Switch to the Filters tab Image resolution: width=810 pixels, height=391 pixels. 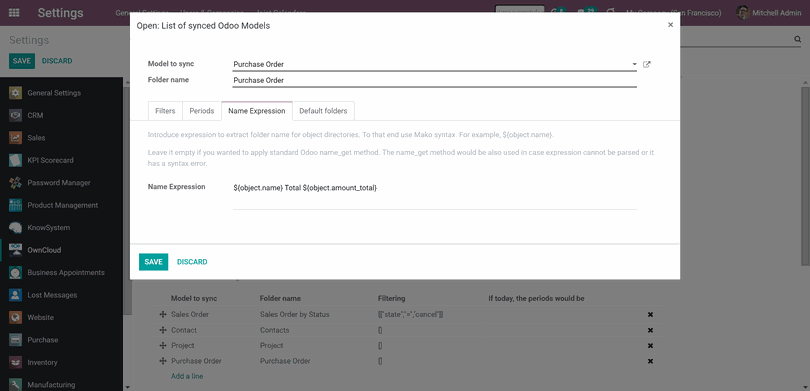point(165,111)
